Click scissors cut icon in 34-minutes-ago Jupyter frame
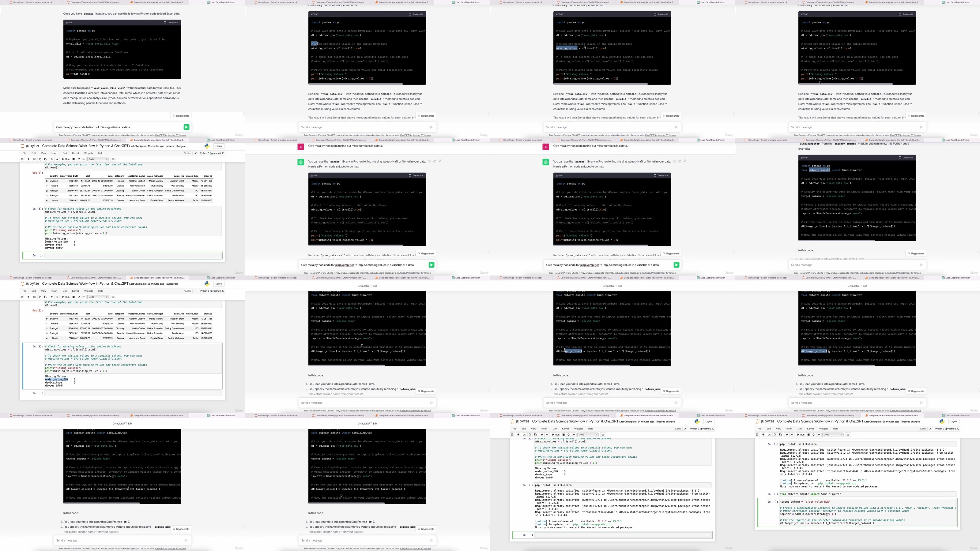The height and width of the screenshot is (551, 980). pyautogui.click(x=525, y=435)
